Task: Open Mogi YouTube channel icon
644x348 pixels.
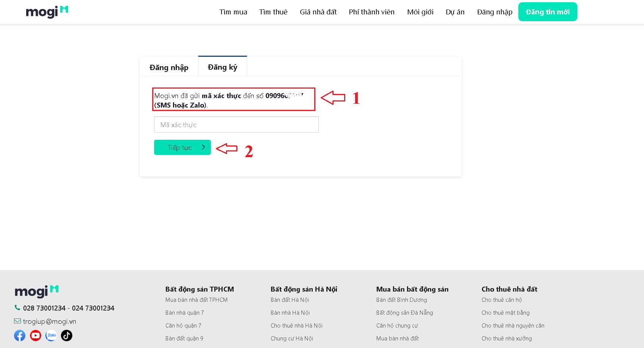Action: tap(36, 336)
